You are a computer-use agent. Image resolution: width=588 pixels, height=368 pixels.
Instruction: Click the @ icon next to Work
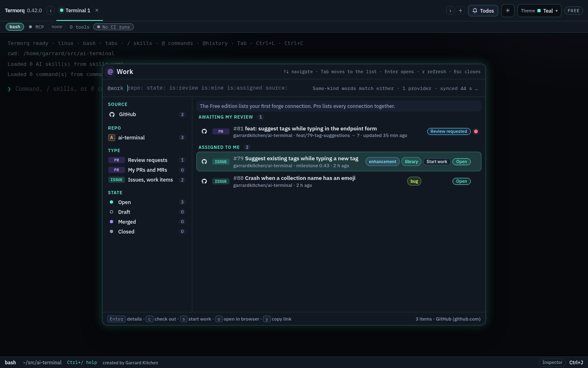pos(110,72)
